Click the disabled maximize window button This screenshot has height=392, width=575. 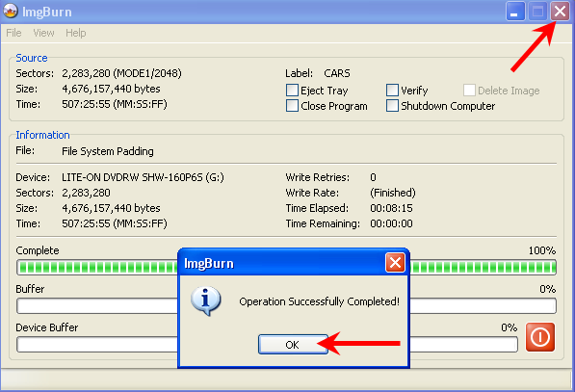(x=537, y=12)
